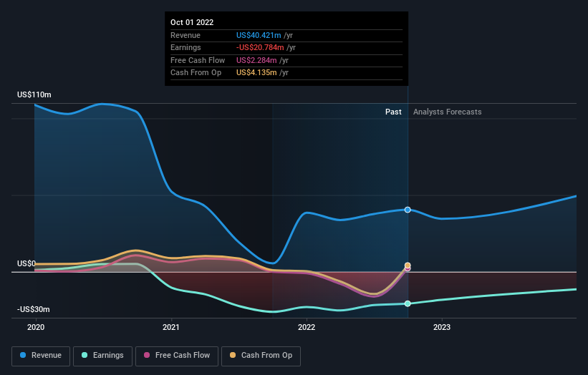Image resolution: width=588 pixels, height=375 pixels.
Task: Click the -US$30m y-axis label
Action: 34,309
